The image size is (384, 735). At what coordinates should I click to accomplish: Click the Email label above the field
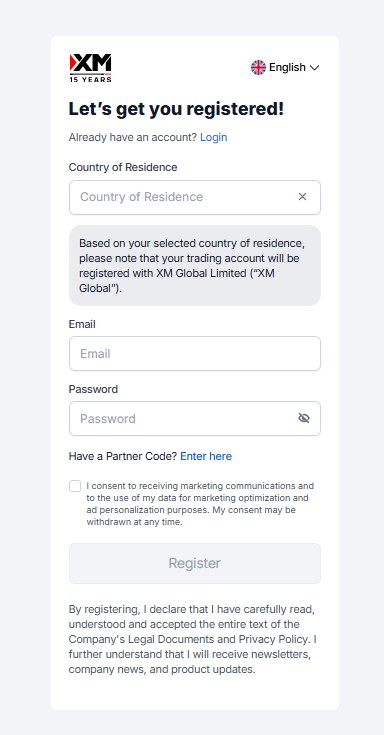click(x=82, y=324)
